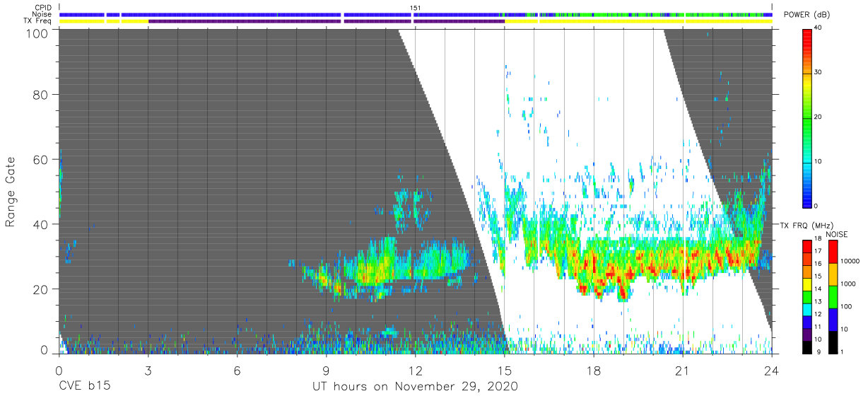This screenshot has width=868, height=401.
Task: Click the x-axis hour tick label "15"
Action: coord(505,371)
